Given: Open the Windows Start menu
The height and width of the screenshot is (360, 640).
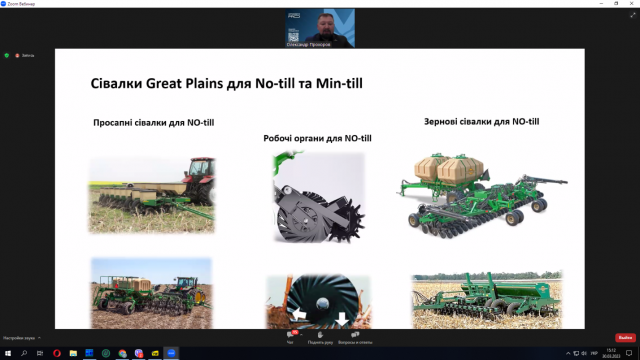Looking at the screenshot, I should pyautogui.click(x=8, y=353).
